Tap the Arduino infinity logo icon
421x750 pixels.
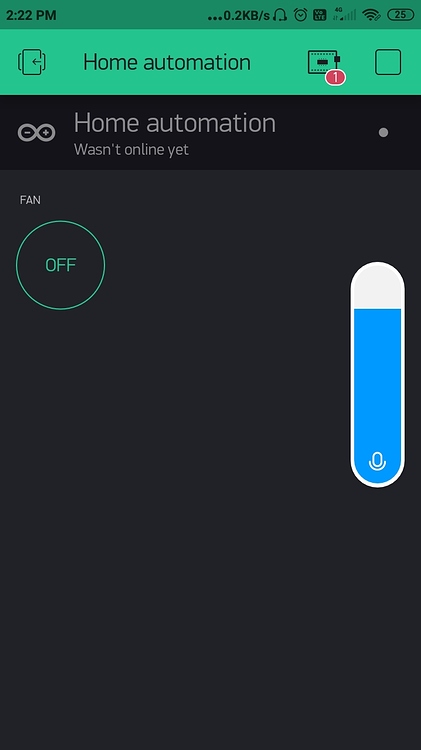coord(36,132)
